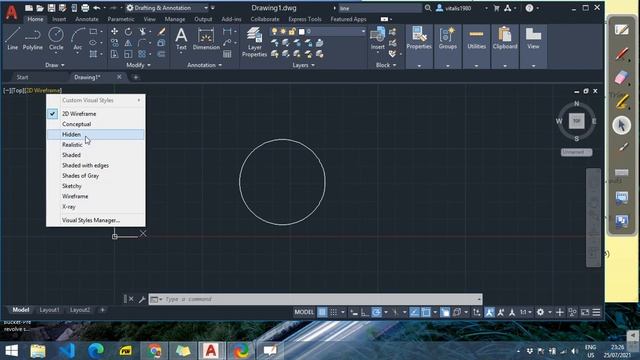The height and width of the screenshot is (360, 640).
Task: Choose X-ray visual style
Action: click(96, 207)
